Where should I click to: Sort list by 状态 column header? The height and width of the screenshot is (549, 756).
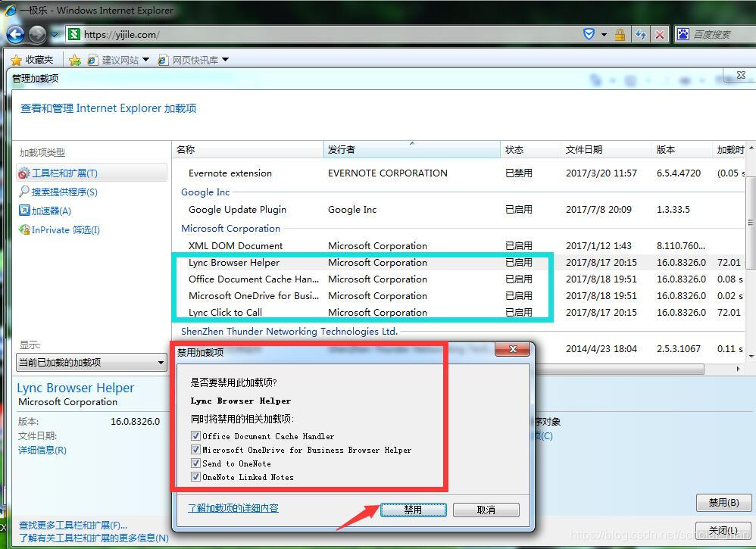point(531,149)
